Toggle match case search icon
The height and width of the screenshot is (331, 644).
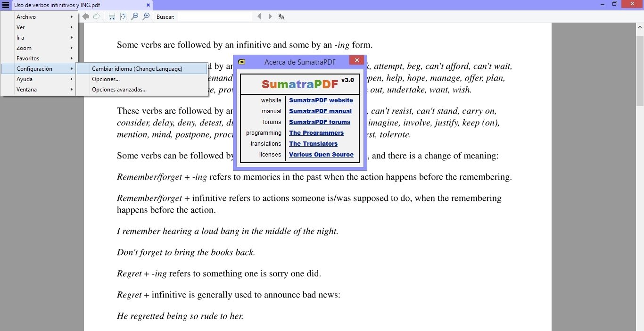pos(281,17)
